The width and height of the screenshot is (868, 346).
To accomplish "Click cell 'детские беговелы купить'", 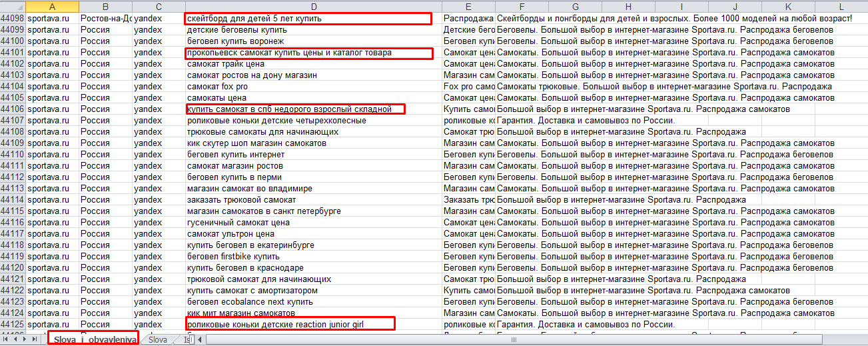I will pos(313,30).
